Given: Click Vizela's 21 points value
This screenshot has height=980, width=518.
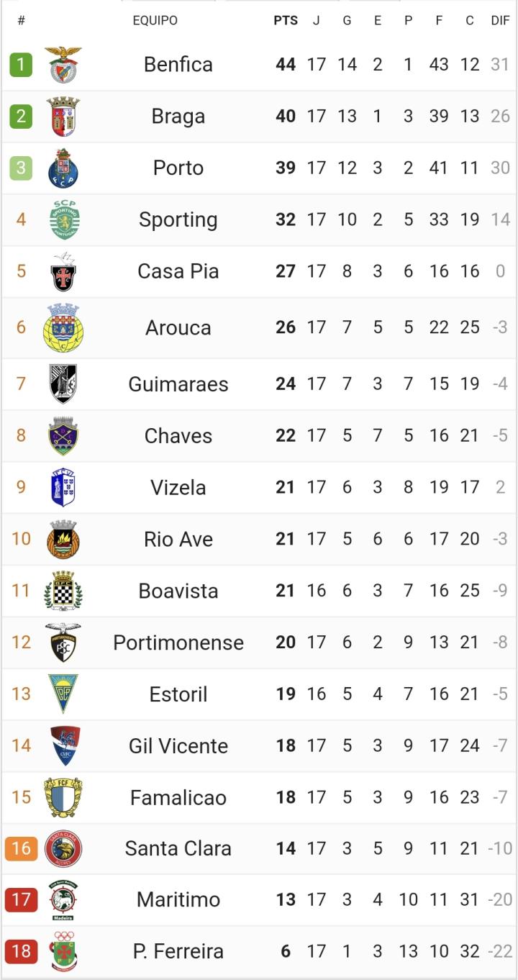Looking at the screenshot, I should click(286, 487).
